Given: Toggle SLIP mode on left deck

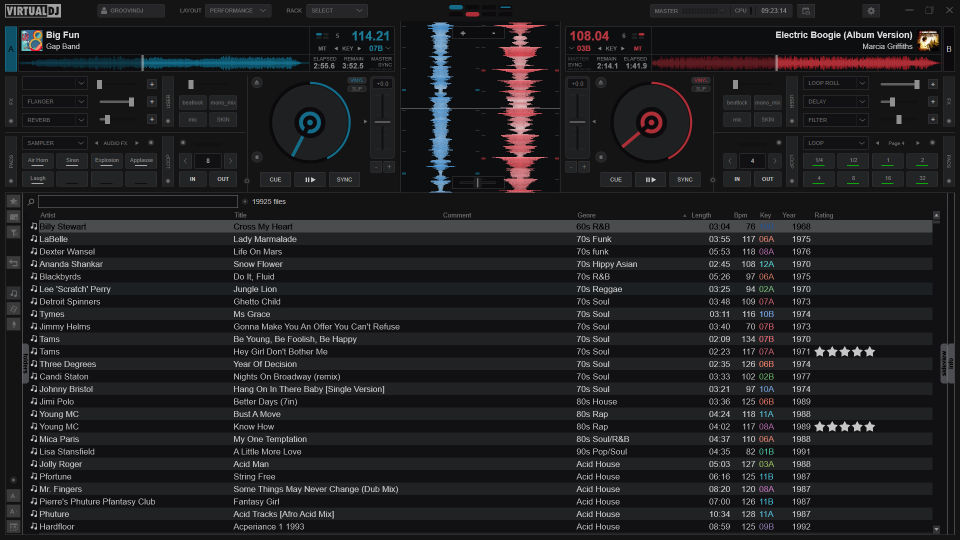Looking at the screenshot, I should (x=356, y=89).
